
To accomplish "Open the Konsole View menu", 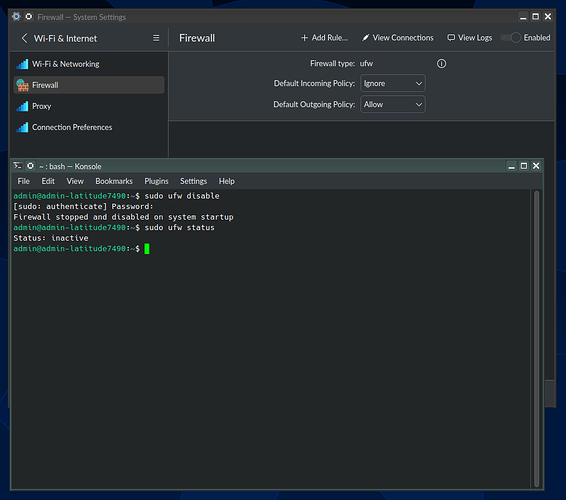I will [x=75, y=181].
